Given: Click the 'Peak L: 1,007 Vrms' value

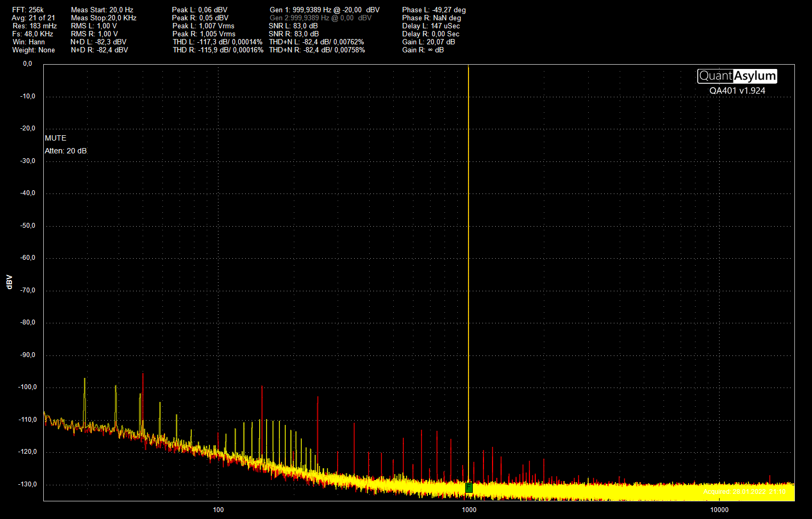Looking at the screenshot, I should 204,26.
